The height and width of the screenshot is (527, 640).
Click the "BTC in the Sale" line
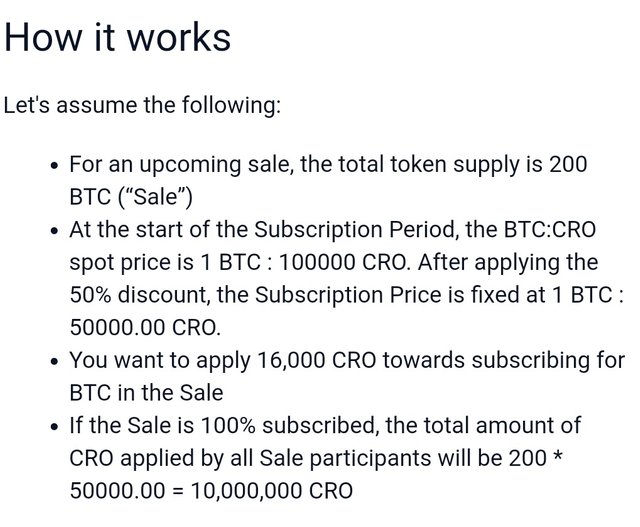(147, 393)
